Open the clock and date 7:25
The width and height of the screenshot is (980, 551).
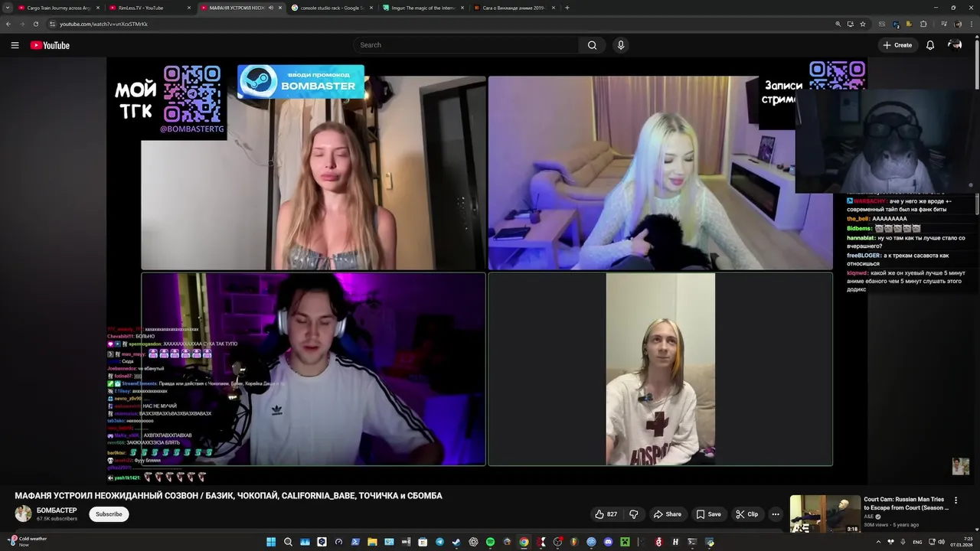[962, 542]
